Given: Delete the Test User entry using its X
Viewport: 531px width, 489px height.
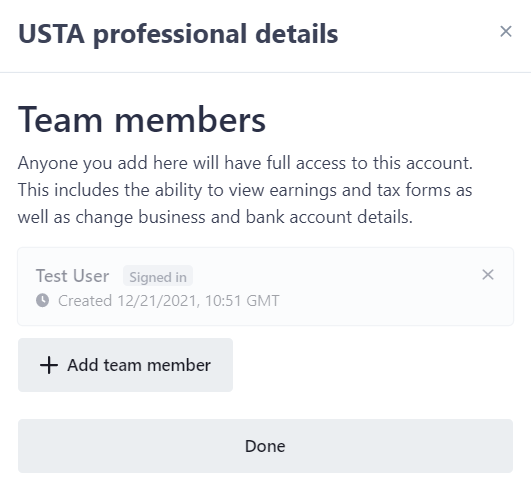Looking at the screenshot, I should pyautogui.click(x=488, y=275).
